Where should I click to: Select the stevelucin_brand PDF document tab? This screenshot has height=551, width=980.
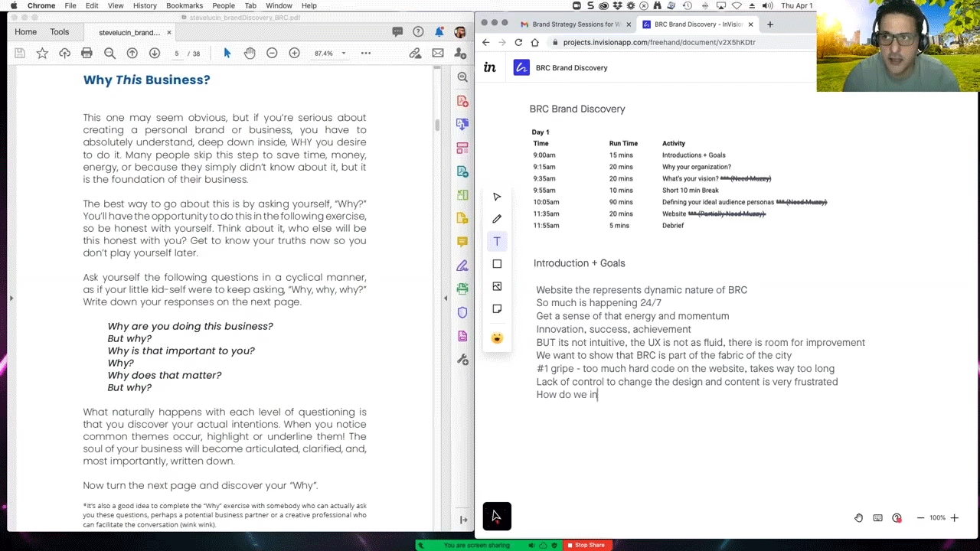coord(129,32)
